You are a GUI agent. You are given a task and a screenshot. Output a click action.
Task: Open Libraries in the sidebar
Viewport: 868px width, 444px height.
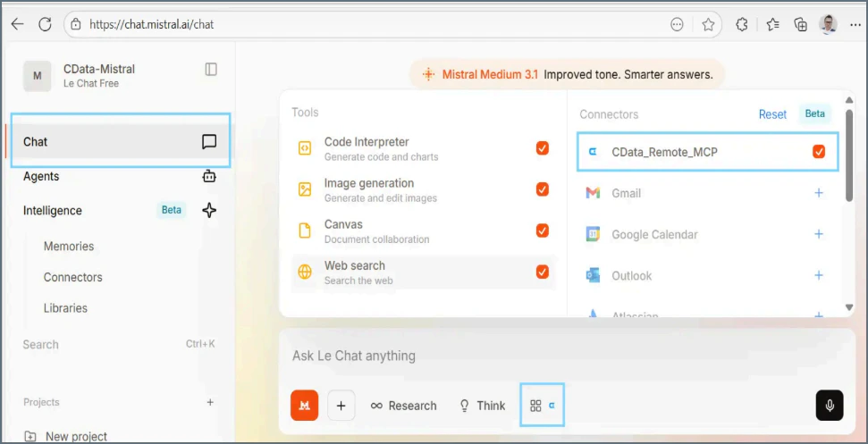click(65, 308)
